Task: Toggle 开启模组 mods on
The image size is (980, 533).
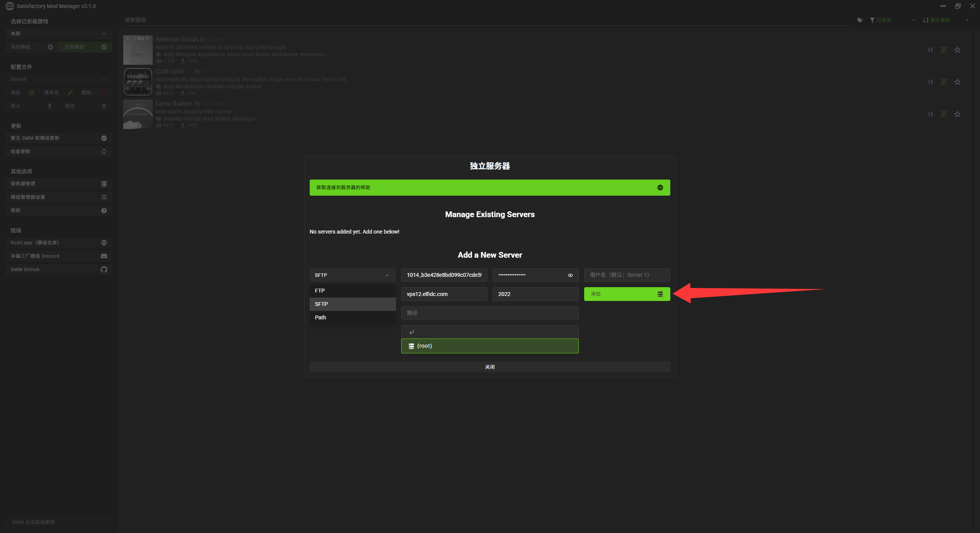Action: (x=85, y=47)
